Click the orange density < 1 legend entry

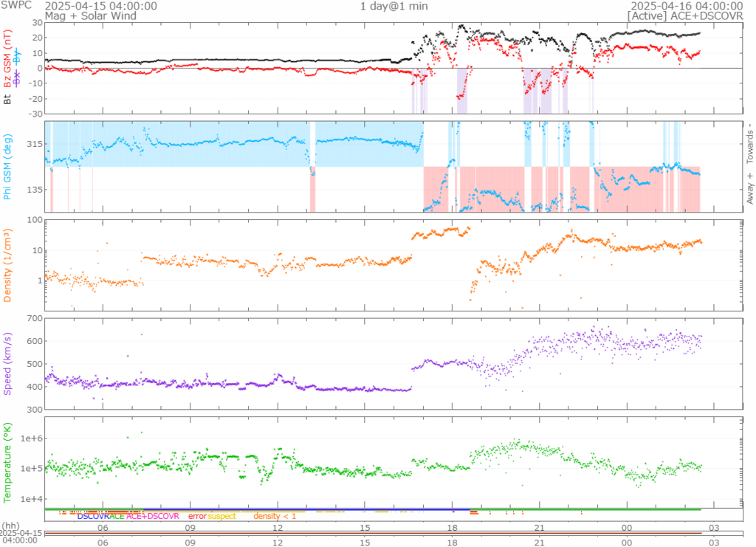pos(275,516)
